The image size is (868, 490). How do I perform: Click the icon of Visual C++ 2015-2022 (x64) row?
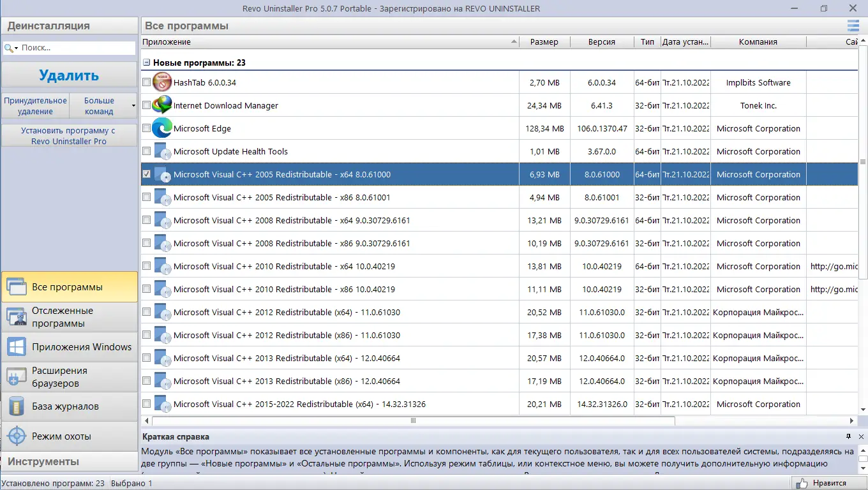[x=163, y=404]
